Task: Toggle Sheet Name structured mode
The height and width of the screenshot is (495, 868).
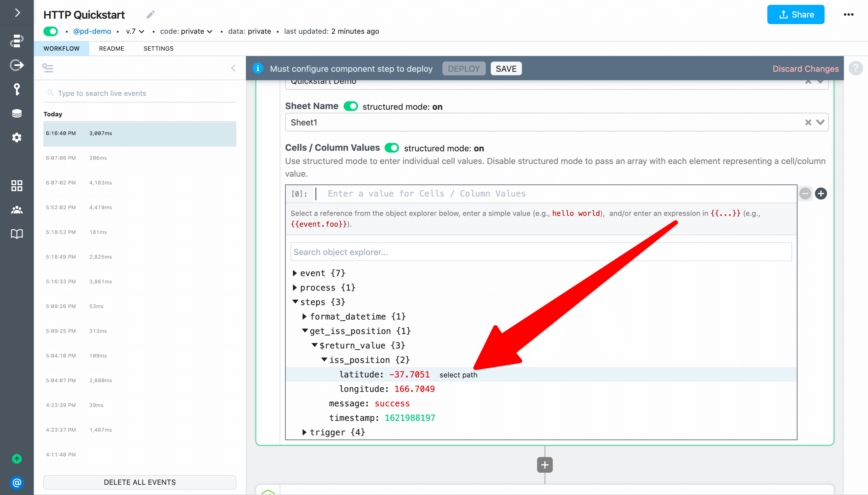Action: pos(351,106)
